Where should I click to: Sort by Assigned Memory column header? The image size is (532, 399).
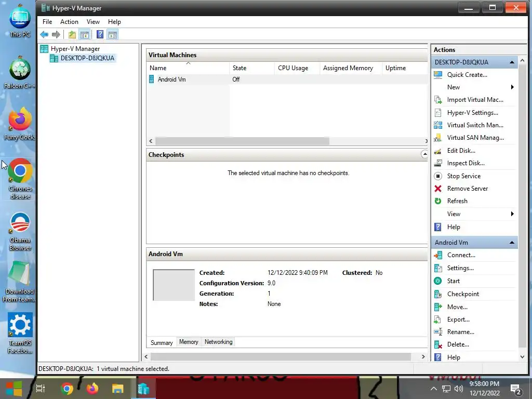pos(351,68)
